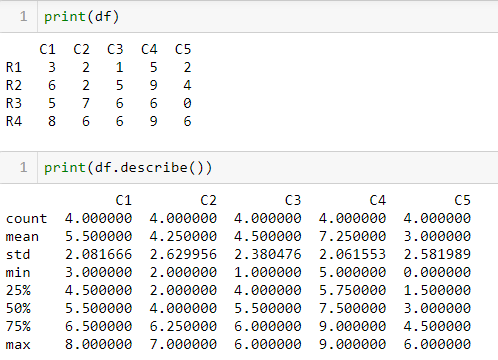Click the mean value 4.250000
498x360 pixels.
(183, 237)
